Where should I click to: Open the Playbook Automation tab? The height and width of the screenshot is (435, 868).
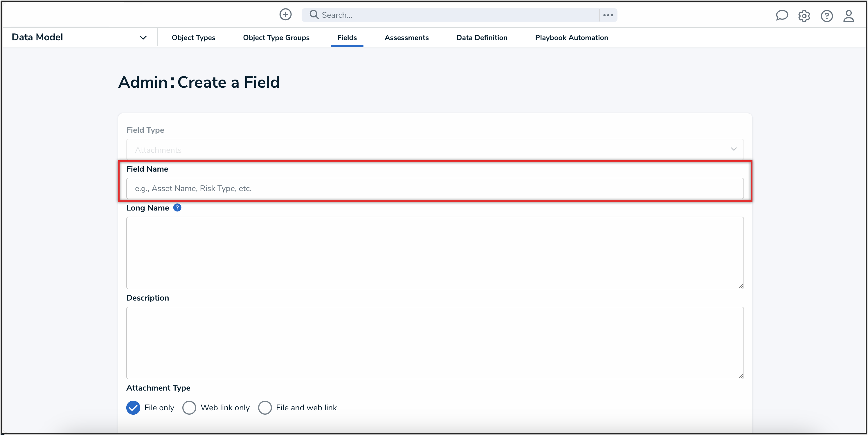[x=572, y=37]
